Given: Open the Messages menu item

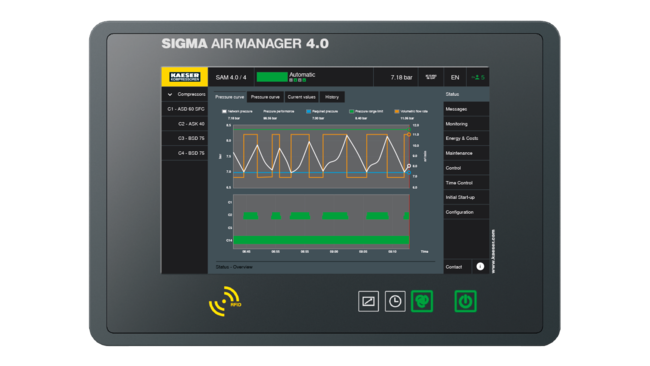Looking at the screenshot, I should (x=466, y=109).
